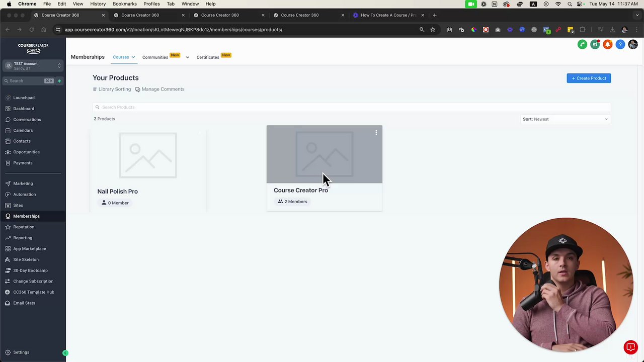
Task: Open the Reporting trend icon
Action: [8, 238]
